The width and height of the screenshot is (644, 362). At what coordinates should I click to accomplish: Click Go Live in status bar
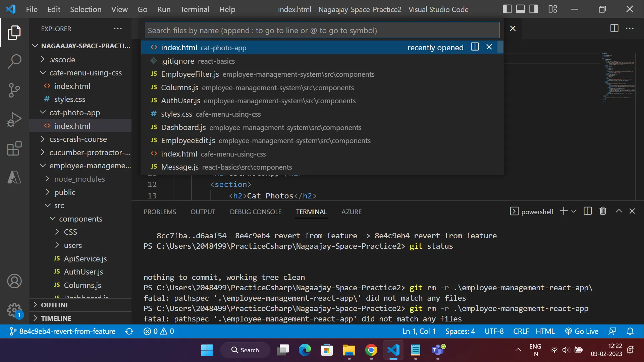click(582, 331)
